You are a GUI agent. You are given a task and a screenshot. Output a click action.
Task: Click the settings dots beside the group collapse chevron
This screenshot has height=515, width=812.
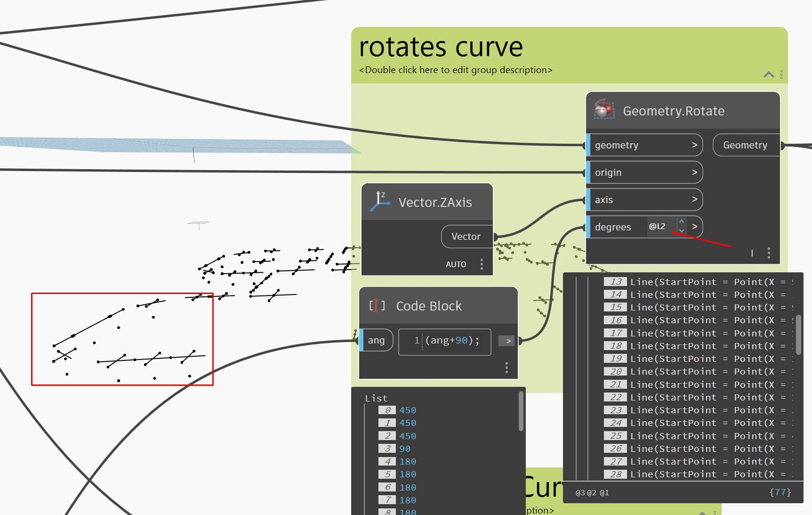click(x=781, y=74)
